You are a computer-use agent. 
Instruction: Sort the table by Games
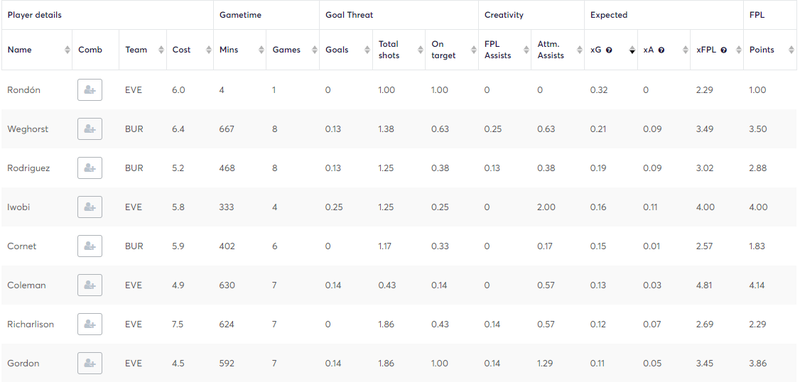[314, 50]
